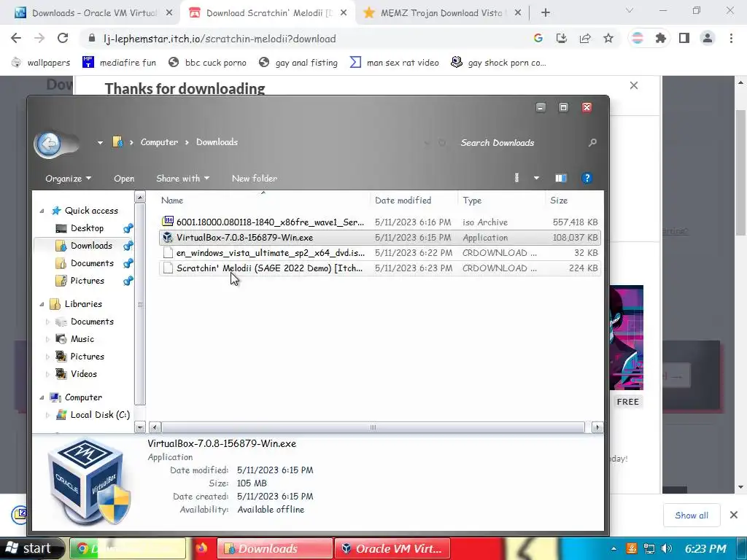Expand Local Disk (C:) node
The image size is (747, 560).
47,415
